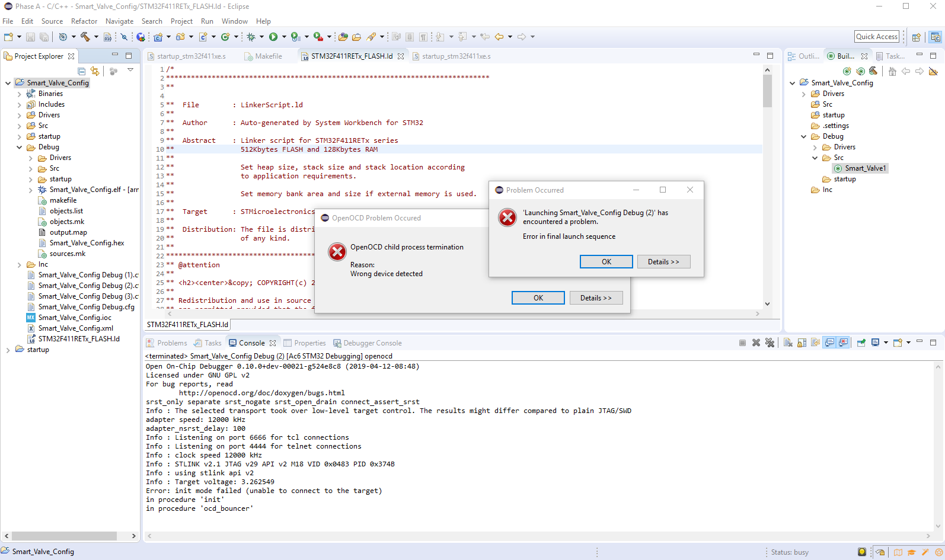Click the Build hammer icon in main toolbar
Screen dimensions: 945x560
85,37
